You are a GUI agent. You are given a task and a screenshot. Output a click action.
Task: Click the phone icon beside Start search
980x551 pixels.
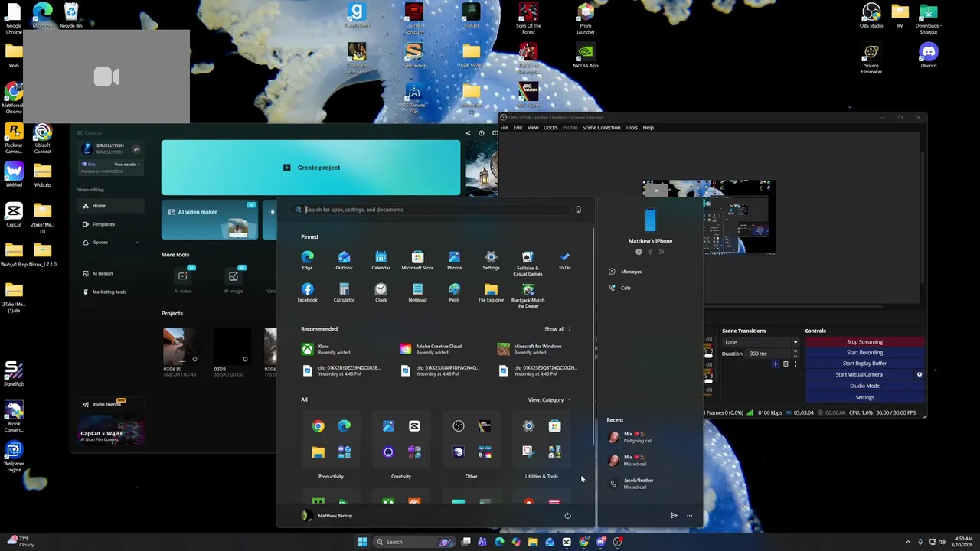(x=578, y=210)
